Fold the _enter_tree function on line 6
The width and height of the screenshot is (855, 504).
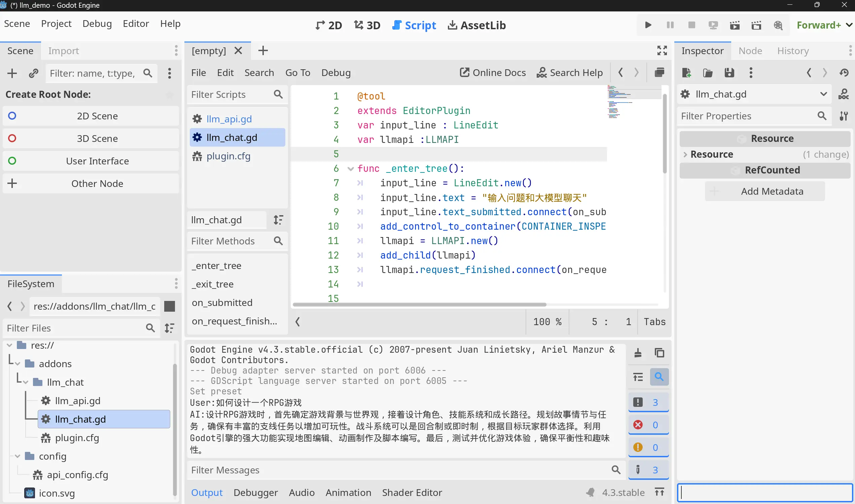pyautogui.click(x=350, y=168)
